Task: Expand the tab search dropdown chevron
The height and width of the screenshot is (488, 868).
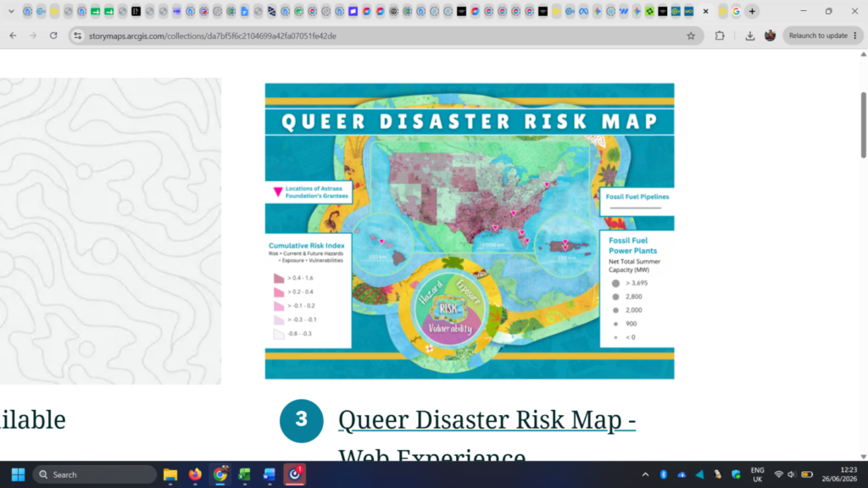Action: (11, 11)
